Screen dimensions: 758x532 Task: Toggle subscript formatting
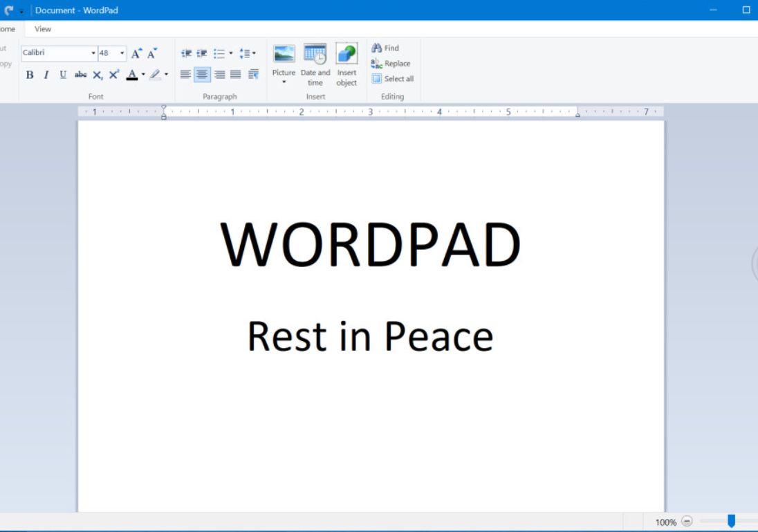tap(97, 75)
